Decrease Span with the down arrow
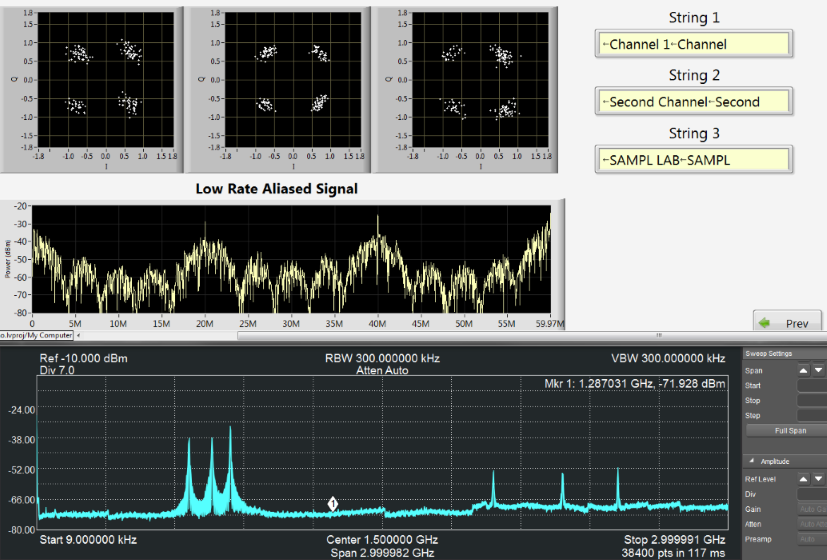Viewport: 827px width, 560px height. click(820, 370)
